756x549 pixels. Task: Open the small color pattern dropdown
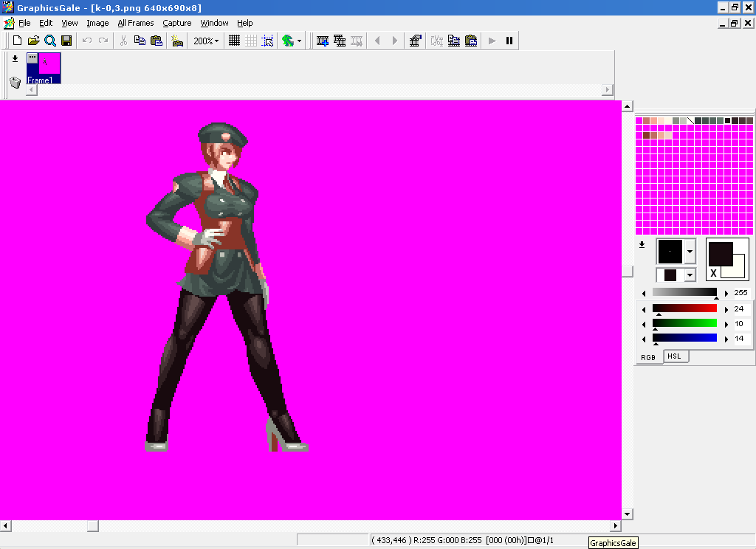click(x=690, y=274)
